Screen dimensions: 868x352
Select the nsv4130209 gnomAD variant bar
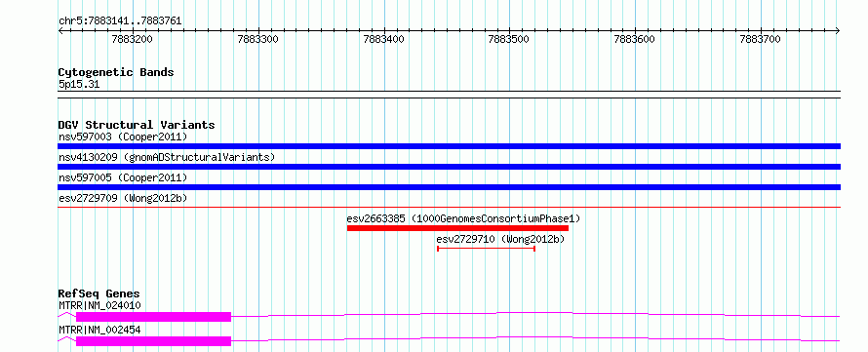point(449,167)
